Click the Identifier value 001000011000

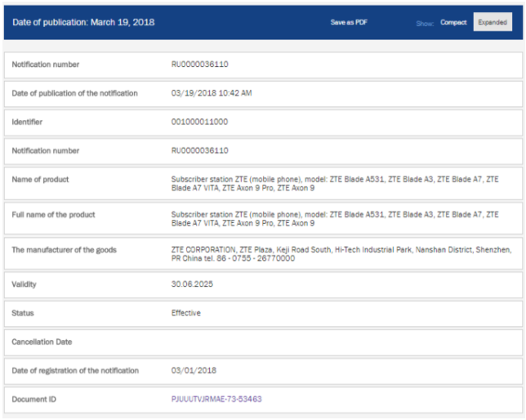199,122
